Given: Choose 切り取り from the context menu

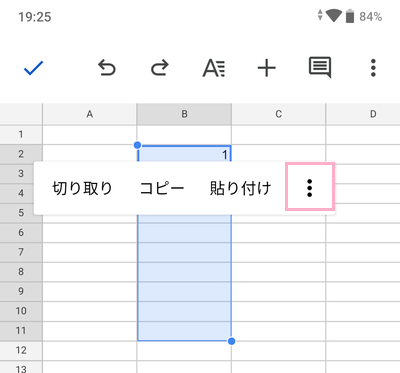Looking at the screenshot, I should (x=82, y=188).
